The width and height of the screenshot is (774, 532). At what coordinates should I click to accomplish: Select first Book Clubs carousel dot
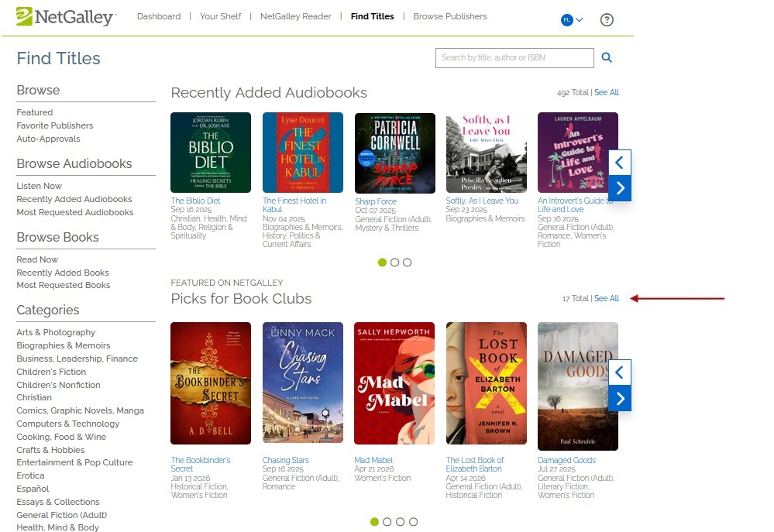click(x=375, y=522)
